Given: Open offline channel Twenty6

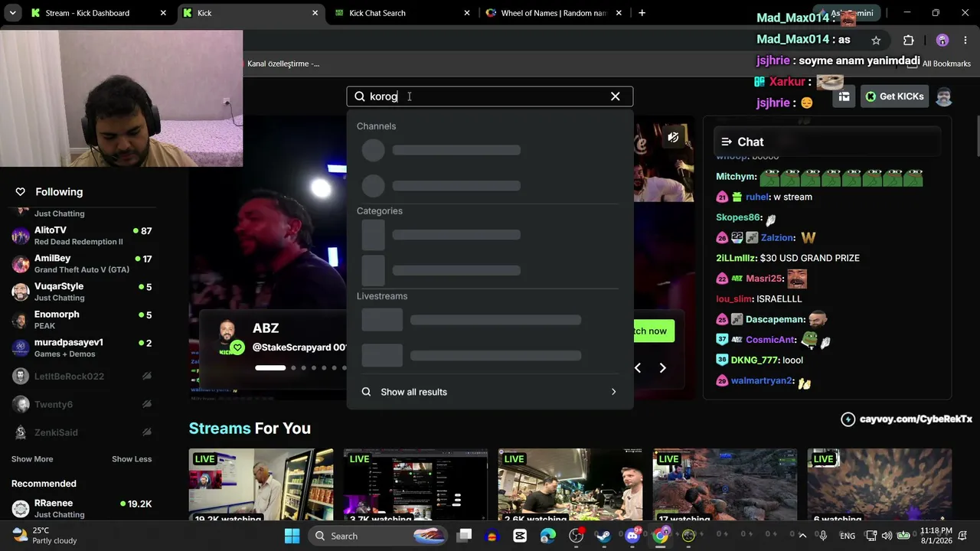Looking at the screenshot, I should click(x=83, y=404).
